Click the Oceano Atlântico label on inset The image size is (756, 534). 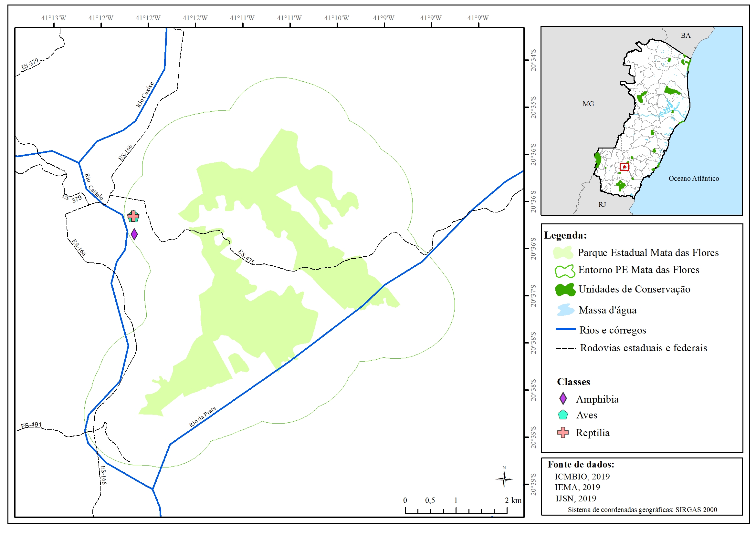point(693,178)
